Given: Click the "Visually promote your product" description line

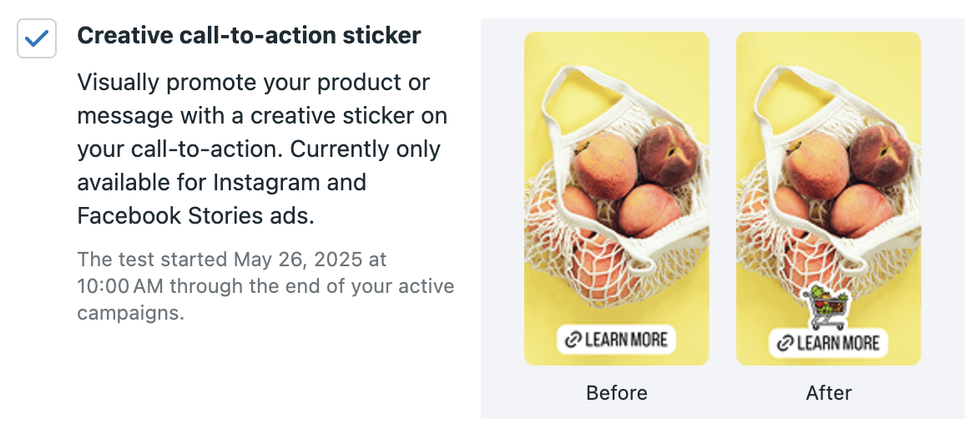Looking at the screenshot, I should [253, 83].
